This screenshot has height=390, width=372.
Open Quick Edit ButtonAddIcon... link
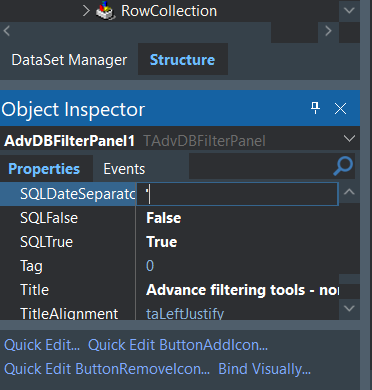pyautogui.click(x=178, y=345)
